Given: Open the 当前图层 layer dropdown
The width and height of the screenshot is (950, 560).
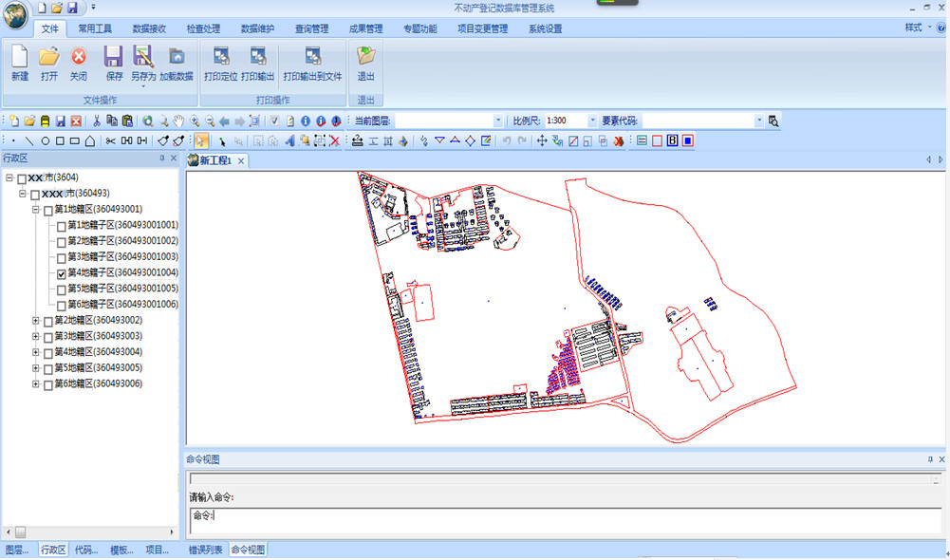Looking at the screenshot, I should (x=498, y=121).
